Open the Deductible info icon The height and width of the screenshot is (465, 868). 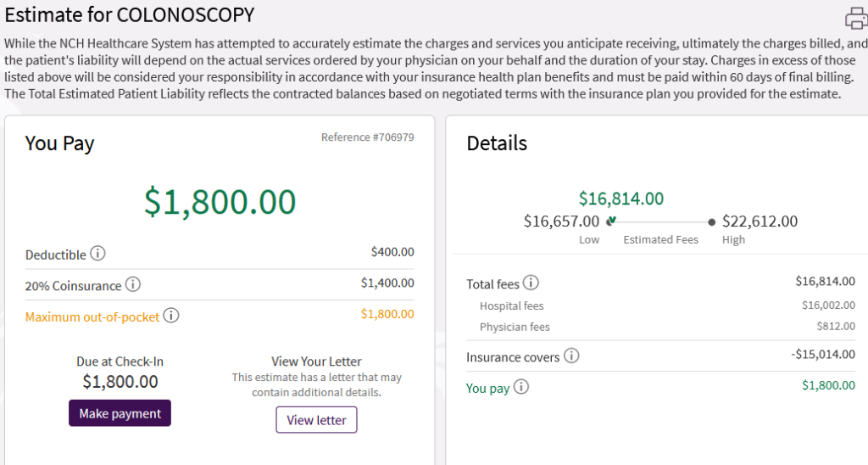(97, 254)
